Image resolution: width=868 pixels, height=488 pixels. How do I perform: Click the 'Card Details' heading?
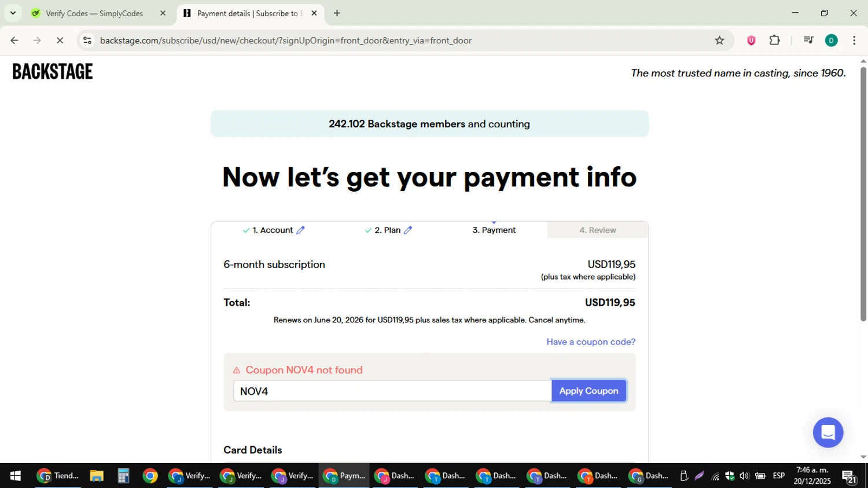[x=253, y=450]
